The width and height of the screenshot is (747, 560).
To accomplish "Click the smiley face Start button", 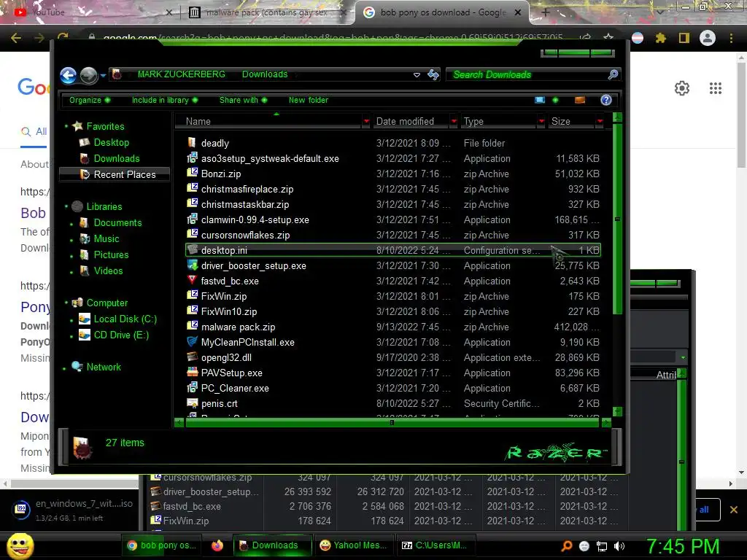I will (20, 545).
